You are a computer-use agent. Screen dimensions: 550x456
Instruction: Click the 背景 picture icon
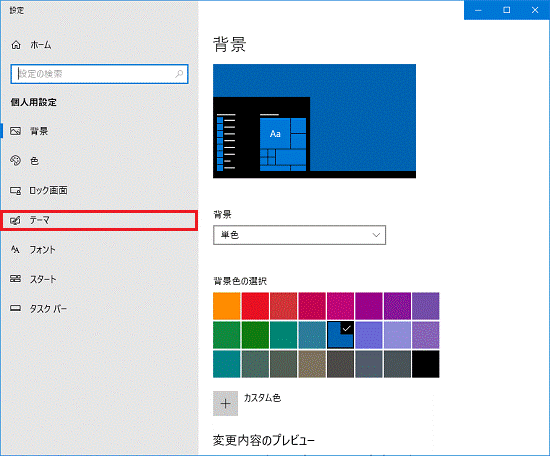(x=15, y=131)
